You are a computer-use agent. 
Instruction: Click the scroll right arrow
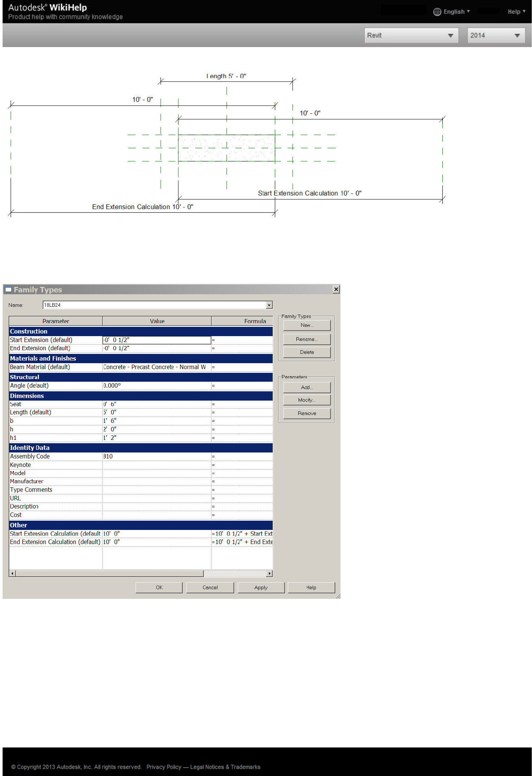point(269,574)
